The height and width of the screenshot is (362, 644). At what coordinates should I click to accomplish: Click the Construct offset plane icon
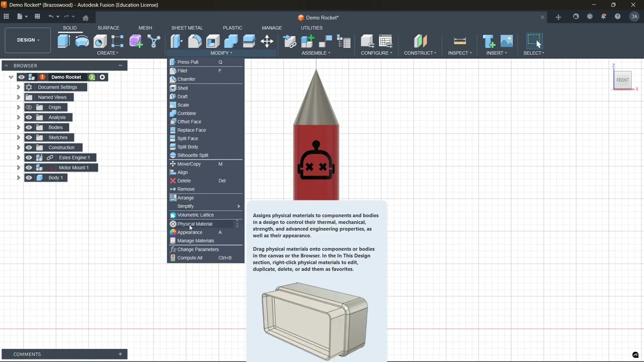point(420,41)
